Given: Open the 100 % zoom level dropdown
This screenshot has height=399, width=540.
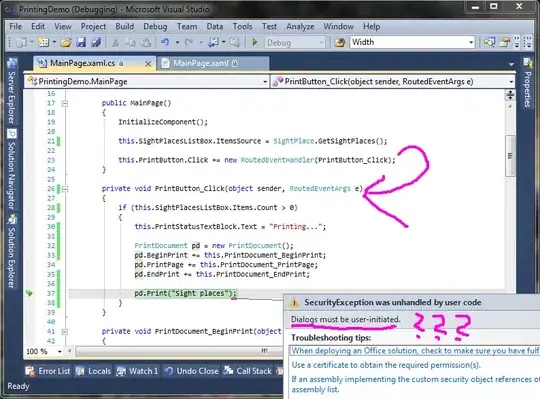Looking at the screenshot, I should 60,352.
